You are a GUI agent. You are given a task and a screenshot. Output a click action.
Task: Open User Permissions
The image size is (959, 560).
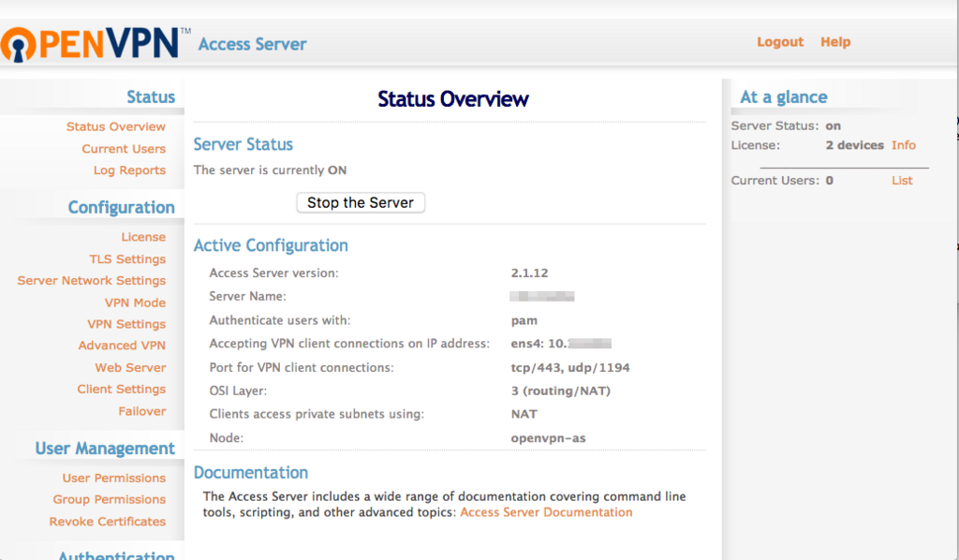[113, 479]
